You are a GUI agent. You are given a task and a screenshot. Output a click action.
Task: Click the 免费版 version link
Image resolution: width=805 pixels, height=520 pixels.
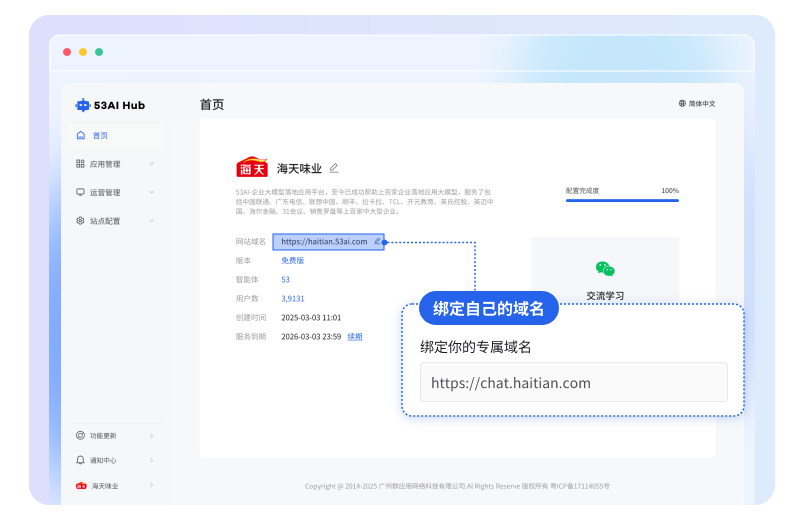292,260
